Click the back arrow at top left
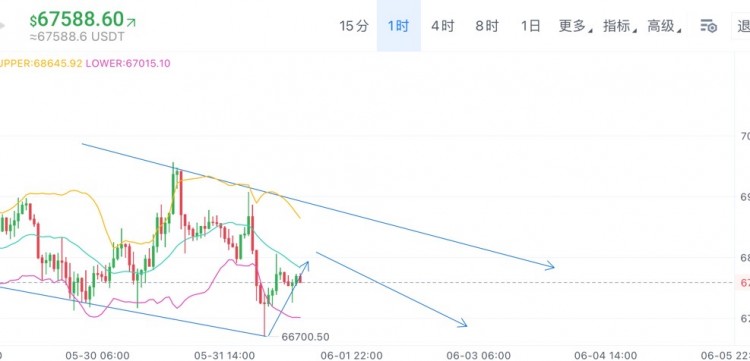The image size is (750, 361). coord(2,25)
